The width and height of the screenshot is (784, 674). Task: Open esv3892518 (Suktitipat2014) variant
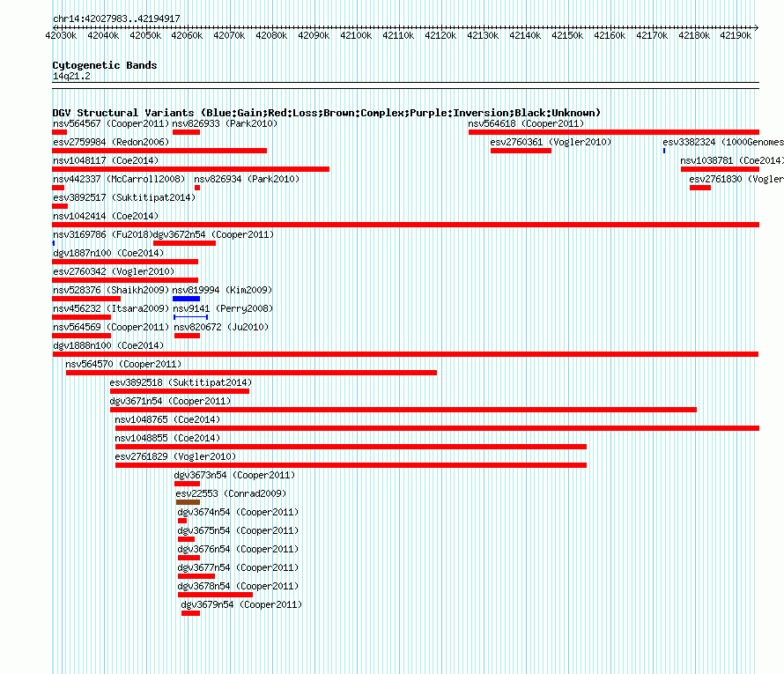pos(181,382)
